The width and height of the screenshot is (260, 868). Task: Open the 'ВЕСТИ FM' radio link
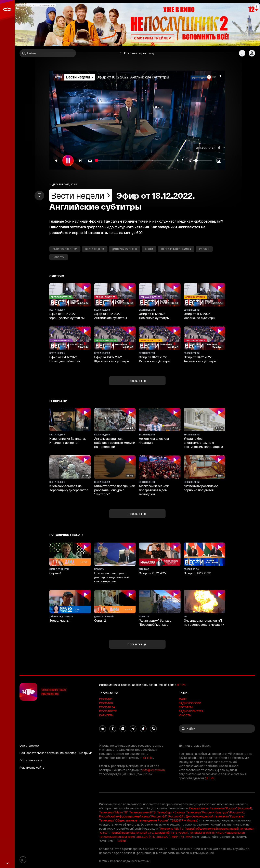[186, 707]
